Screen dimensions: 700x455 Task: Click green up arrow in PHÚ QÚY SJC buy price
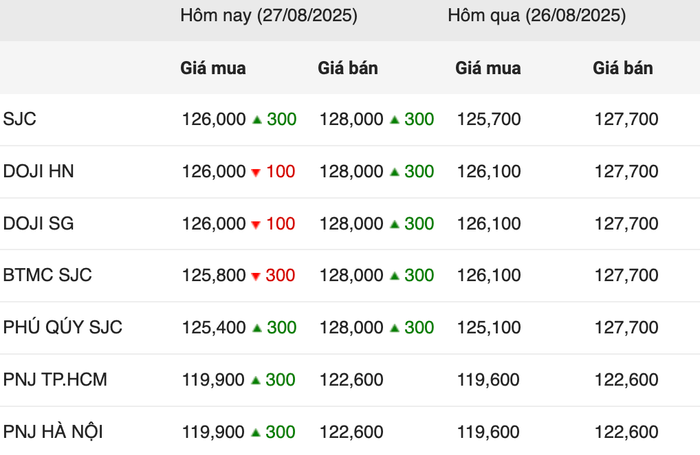257,328
